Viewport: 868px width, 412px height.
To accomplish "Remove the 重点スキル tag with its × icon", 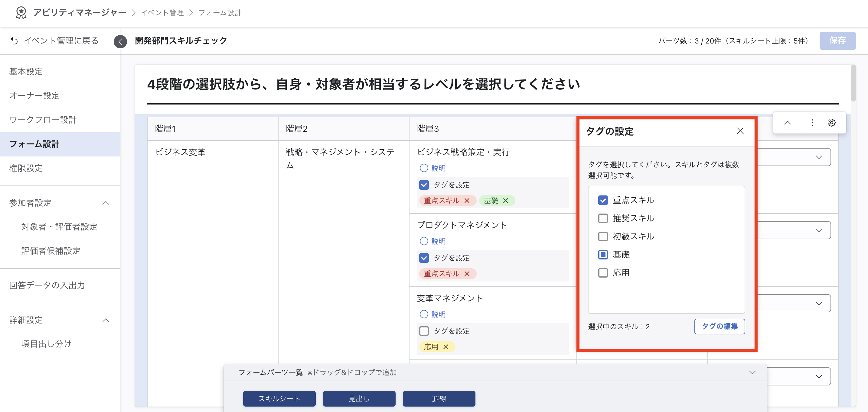I will coord(467,200).
